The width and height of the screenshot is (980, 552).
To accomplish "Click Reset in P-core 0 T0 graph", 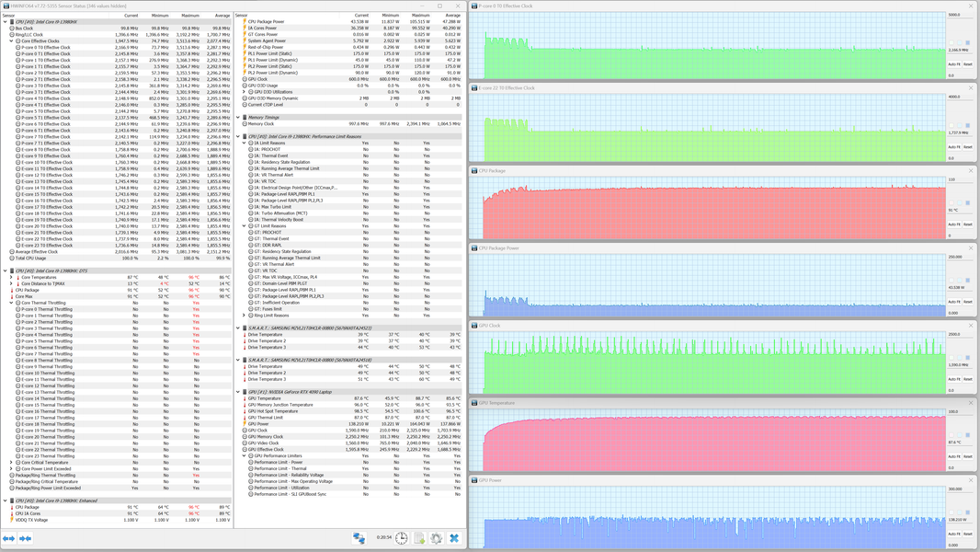I will tap(967, 64).
